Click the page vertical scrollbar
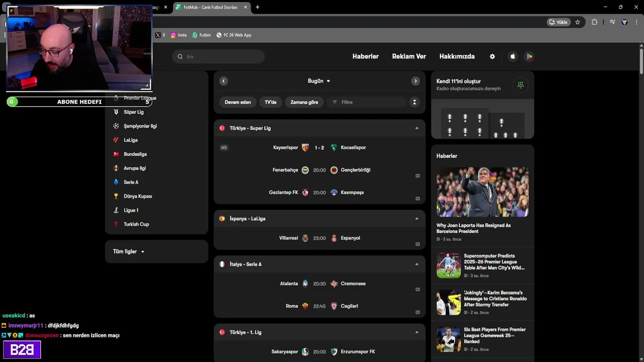 point(641,61)
